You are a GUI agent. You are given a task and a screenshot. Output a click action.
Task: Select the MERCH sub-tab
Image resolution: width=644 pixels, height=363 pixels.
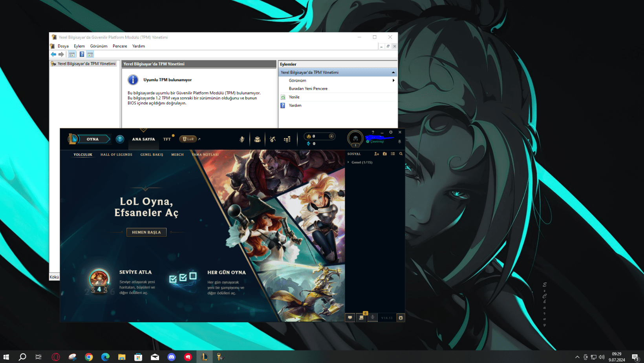pyautogui.click(x=177, y=155)
